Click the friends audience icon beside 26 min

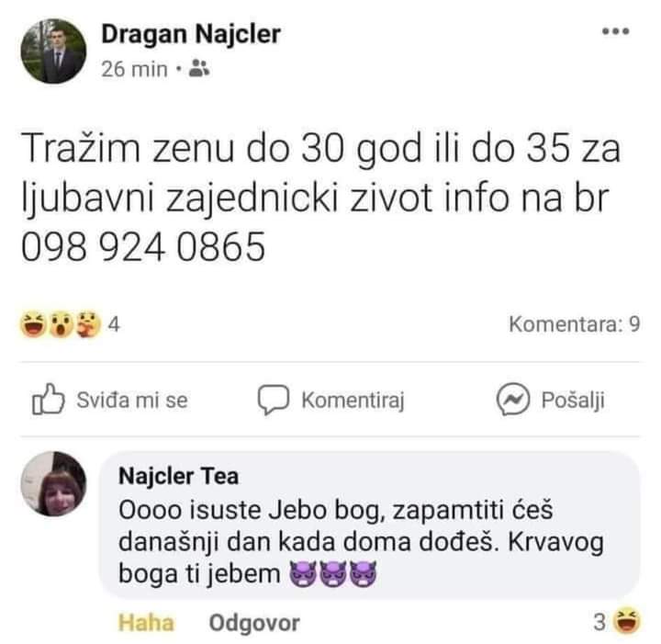[199, 68]
